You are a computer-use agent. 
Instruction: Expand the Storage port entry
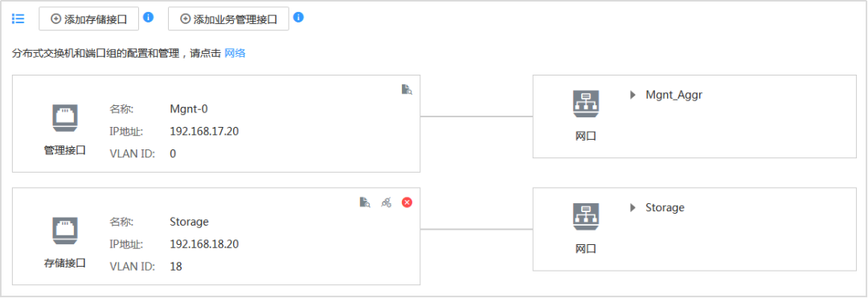tap(633, 208)
